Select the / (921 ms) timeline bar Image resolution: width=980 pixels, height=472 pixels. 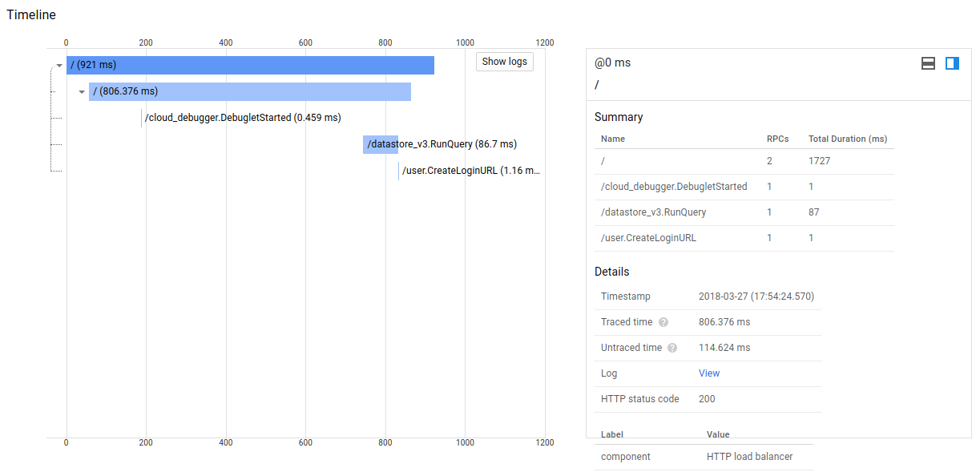[250, 66]
